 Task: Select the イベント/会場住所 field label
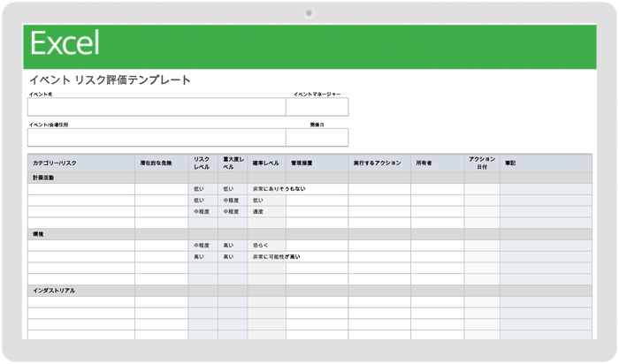coord(49,125)
